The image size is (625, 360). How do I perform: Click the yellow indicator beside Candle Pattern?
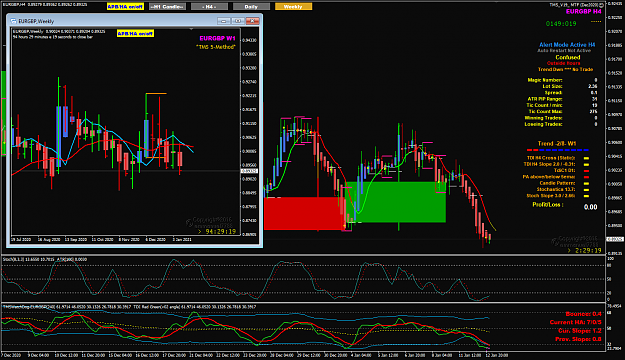(x=586, y=183)
